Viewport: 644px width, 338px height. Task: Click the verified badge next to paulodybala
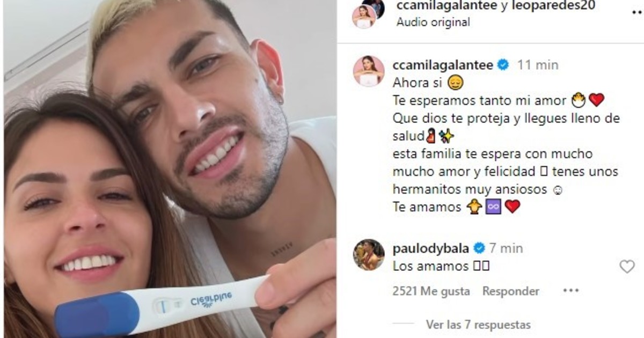[479, 248]
